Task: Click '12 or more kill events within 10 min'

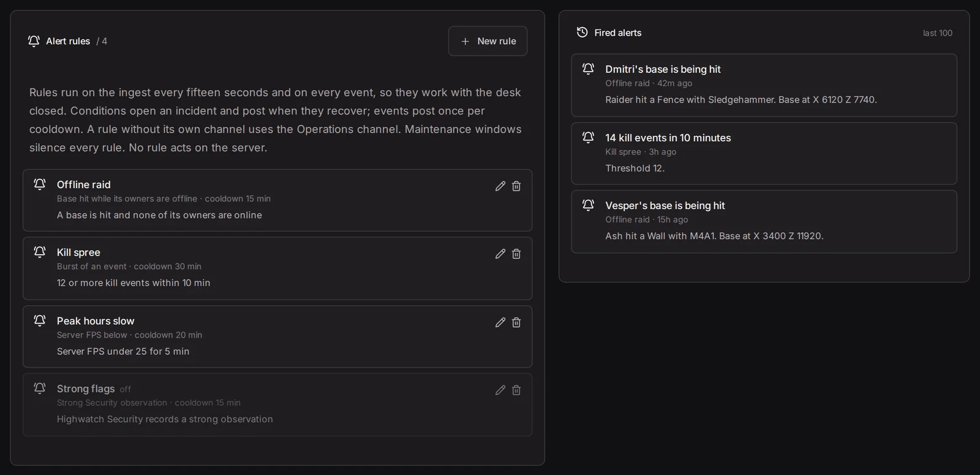Action: pos(134,283)
